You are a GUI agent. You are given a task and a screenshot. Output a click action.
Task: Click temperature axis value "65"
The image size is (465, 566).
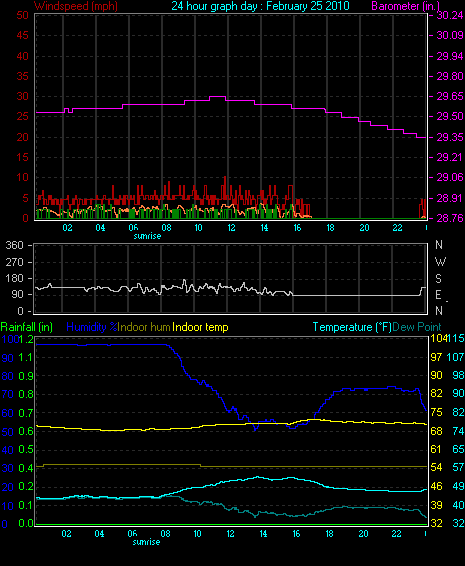[x=458, y=449]
